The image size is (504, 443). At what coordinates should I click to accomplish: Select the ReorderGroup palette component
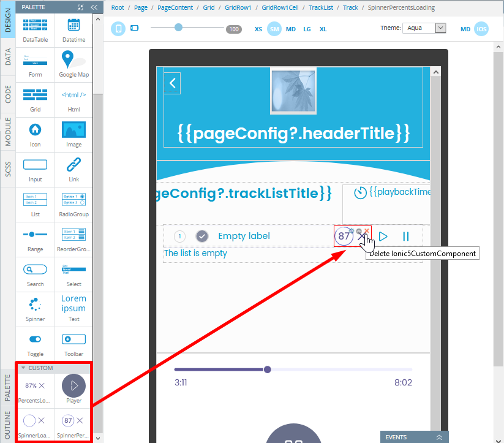(x=73, y=240)
